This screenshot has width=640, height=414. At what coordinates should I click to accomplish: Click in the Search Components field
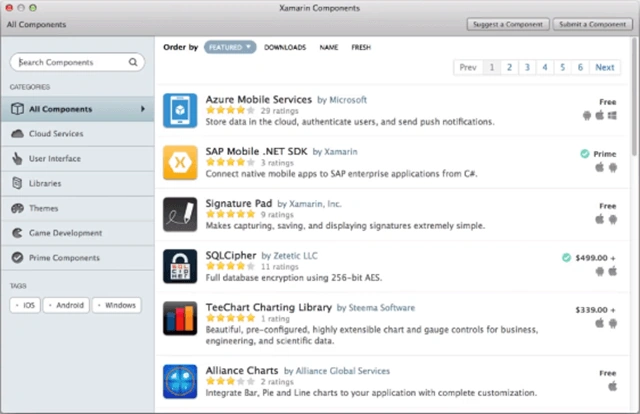tap(77, 62)
